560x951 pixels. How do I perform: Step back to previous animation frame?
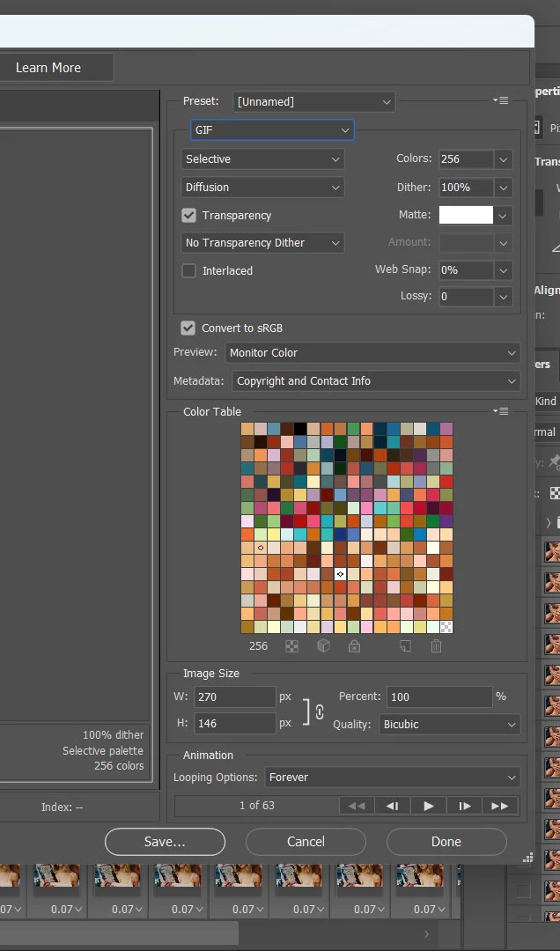tap(393, 806)
